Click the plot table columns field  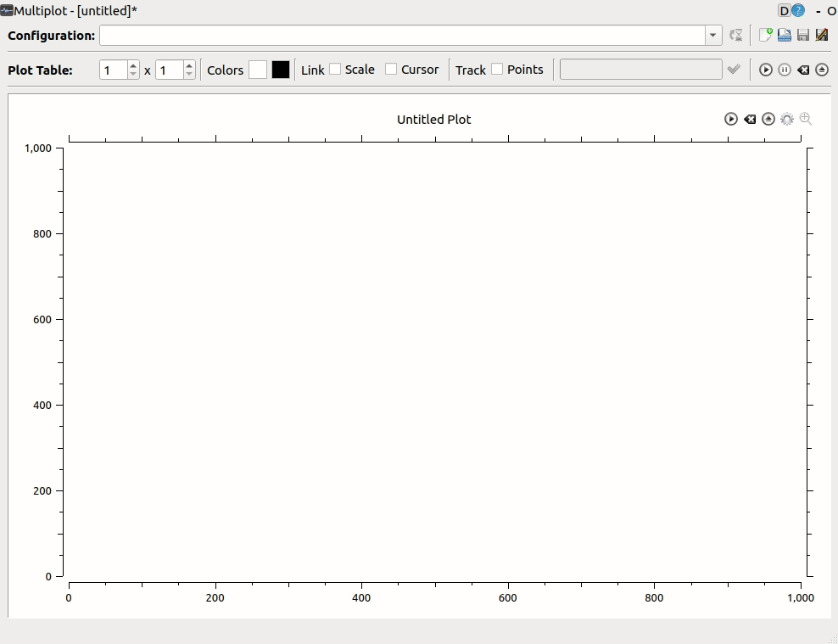tap(170, 70)
